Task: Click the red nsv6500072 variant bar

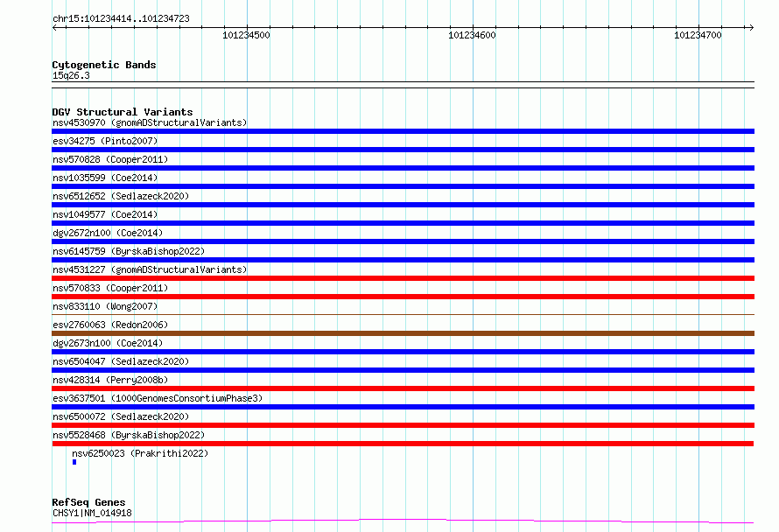Action: click(403, 425)
